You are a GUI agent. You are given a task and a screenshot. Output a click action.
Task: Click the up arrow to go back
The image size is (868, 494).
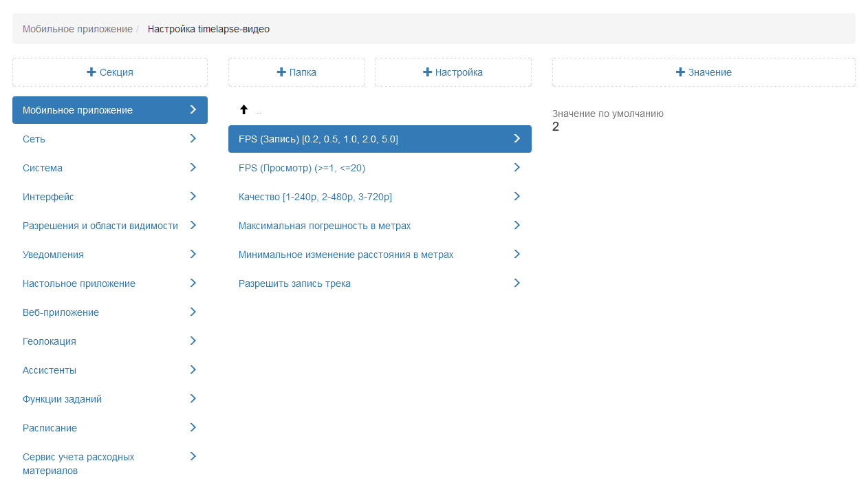pyautogui.click(x=243, y=110)
